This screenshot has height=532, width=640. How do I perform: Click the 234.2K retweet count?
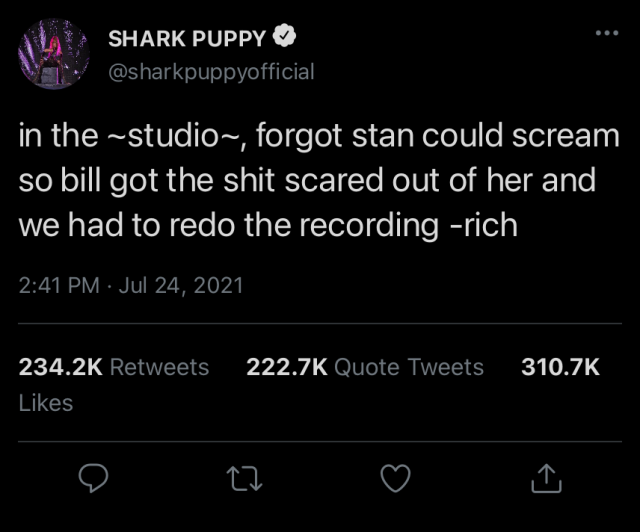point(61,367)
